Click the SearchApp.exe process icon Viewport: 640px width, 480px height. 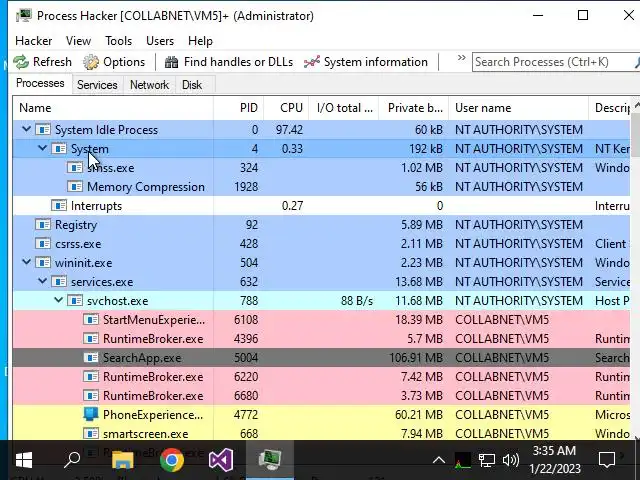pos(91,358)
